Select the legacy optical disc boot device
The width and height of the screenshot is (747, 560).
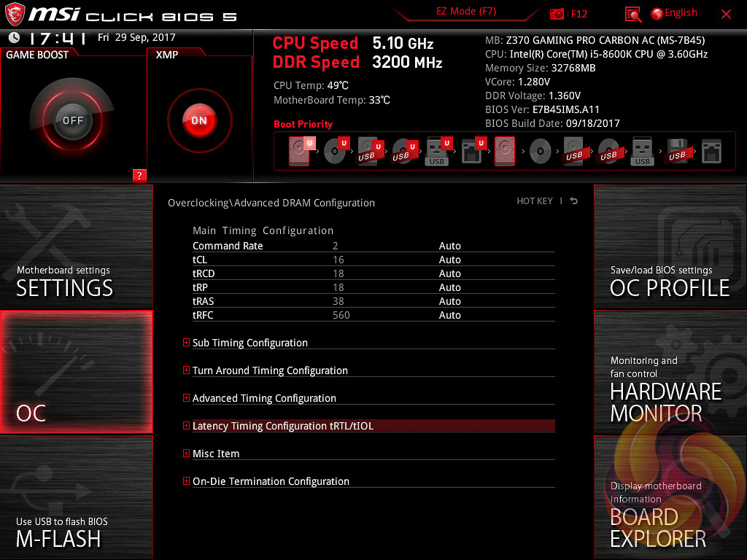coord(541,152)
